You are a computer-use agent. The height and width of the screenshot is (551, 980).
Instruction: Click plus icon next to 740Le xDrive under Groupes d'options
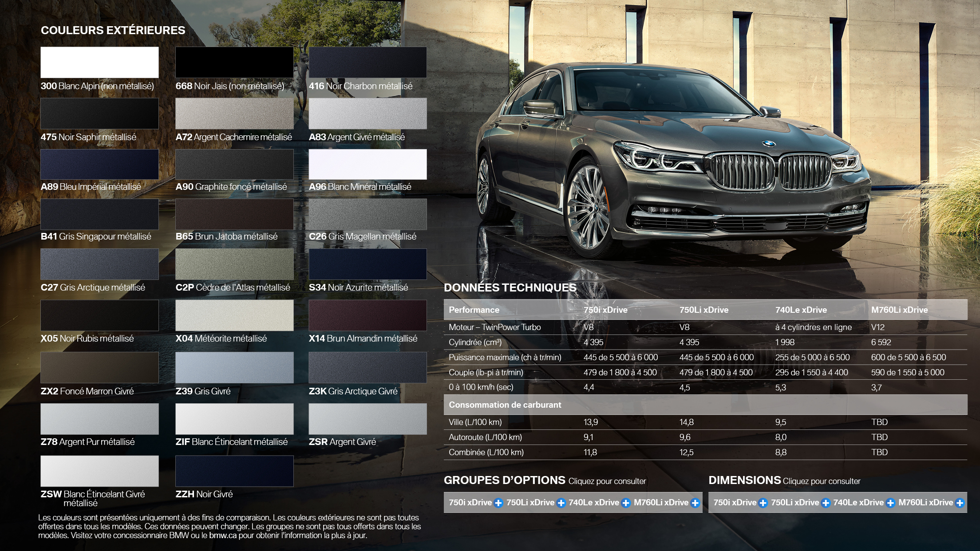[x=626, y=503]
